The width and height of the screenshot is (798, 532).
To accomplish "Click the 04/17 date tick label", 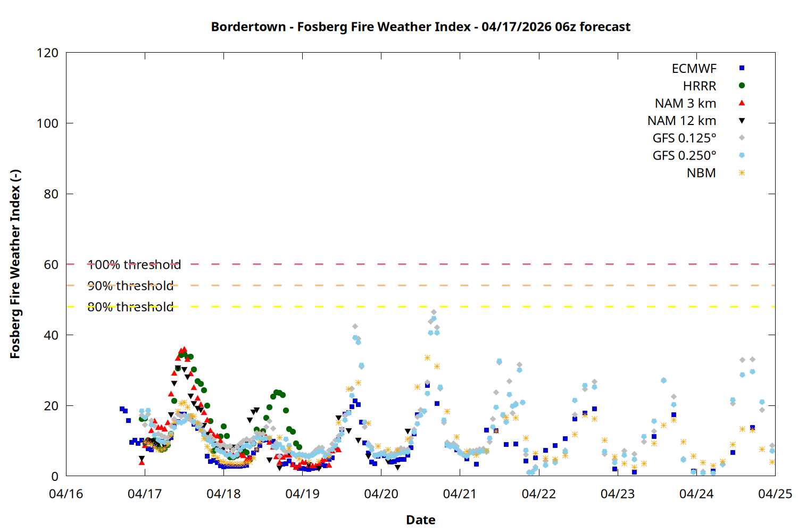I will click(x=145, y=494).
